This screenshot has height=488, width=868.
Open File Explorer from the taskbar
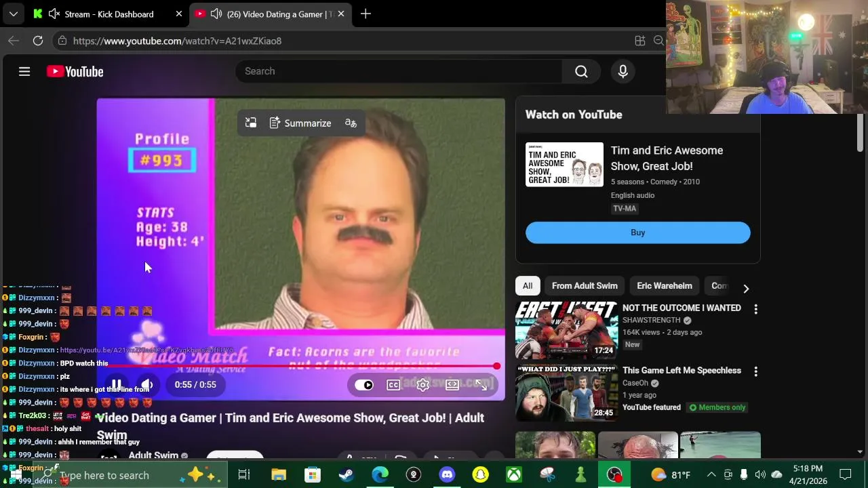click(279, 475)
